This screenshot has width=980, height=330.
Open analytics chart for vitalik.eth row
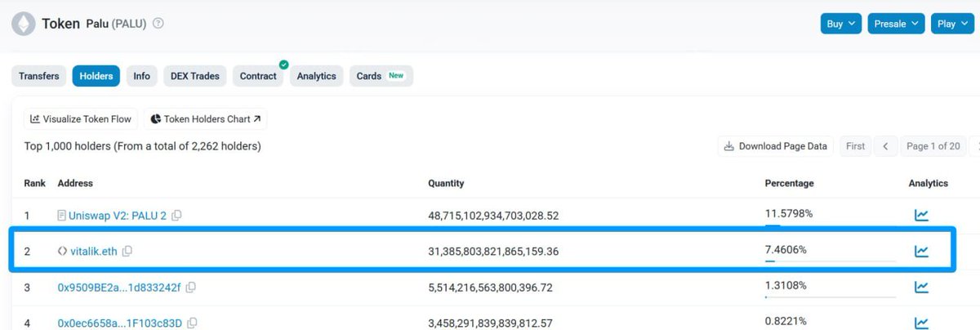[x=921, y=251]
